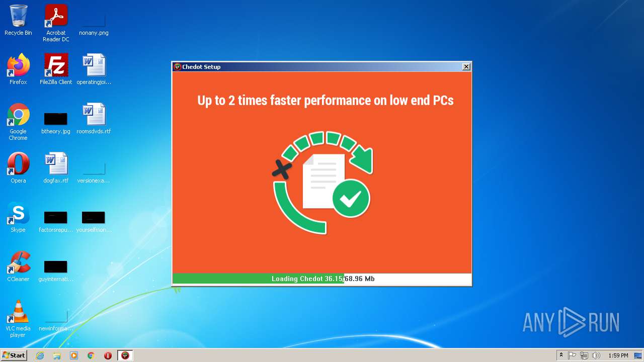Open Internet Explorer from taskbar

coord(40,355)
